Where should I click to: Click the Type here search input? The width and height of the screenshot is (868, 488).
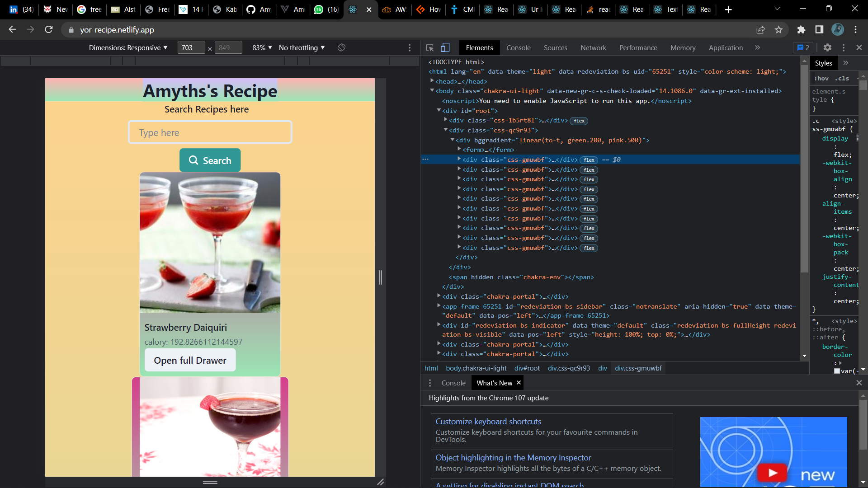click(x=210, y=132)
